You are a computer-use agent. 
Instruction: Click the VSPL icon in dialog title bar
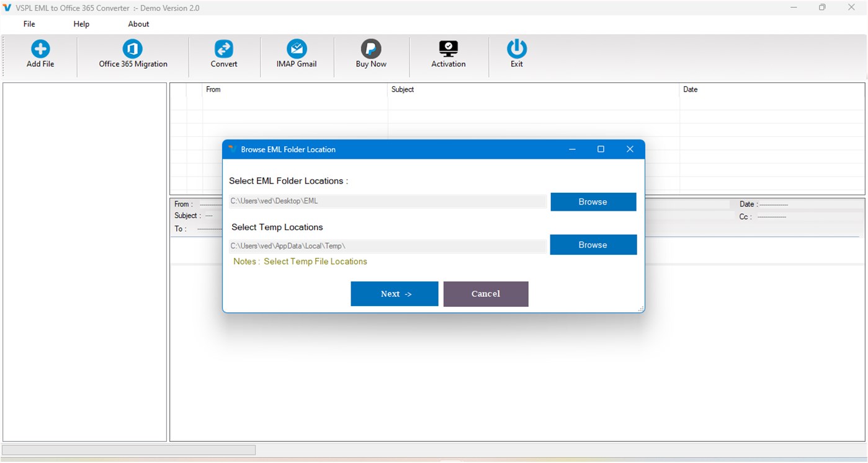pos(232,149)
